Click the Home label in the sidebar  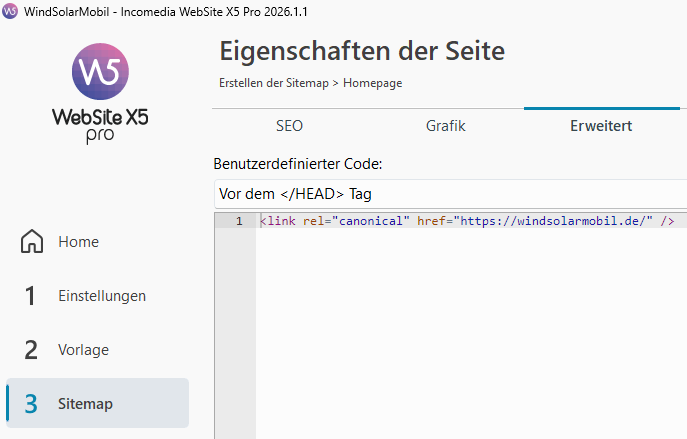pos(78,242)
